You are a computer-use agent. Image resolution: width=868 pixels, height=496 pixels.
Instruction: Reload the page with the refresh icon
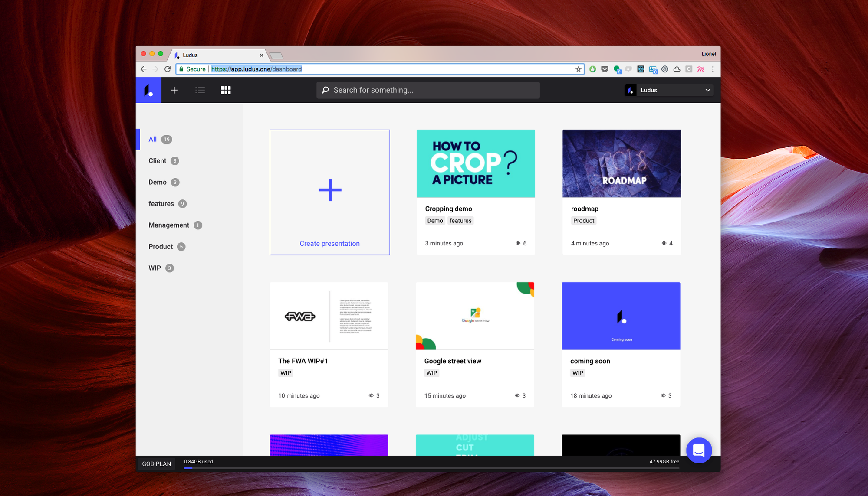(x=168, y=69)
